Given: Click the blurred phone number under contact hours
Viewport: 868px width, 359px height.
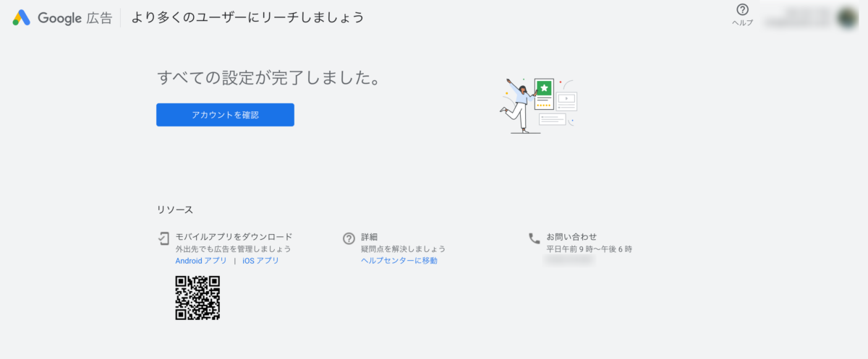Looking at the screenshot, I should point(570,260).
